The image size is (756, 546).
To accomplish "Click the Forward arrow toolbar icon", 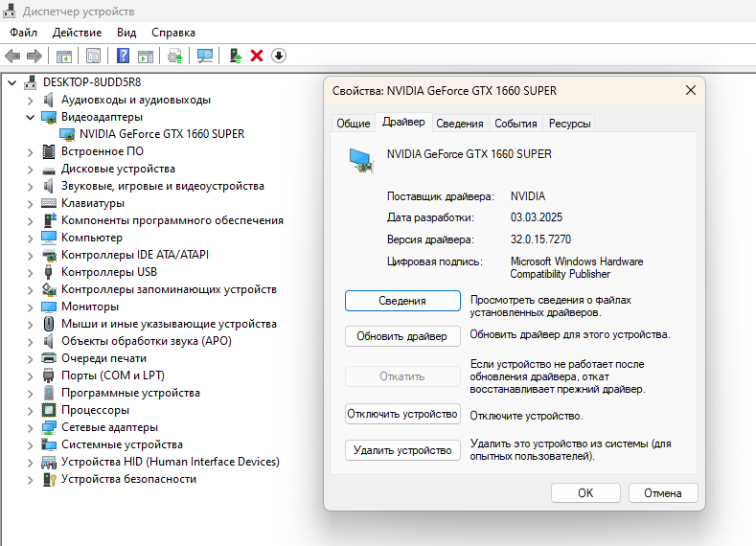I will (x=34, y=56).
